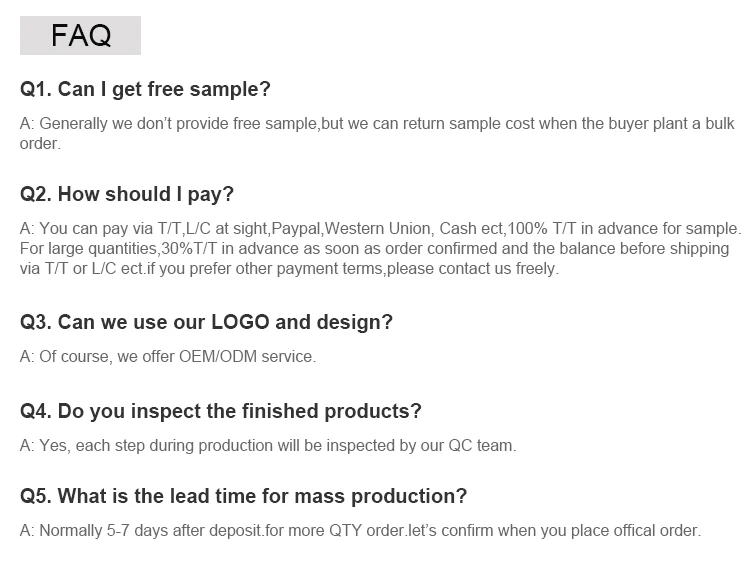Click the "Q1." number label
Screen dimensions: 750x561
35,90
